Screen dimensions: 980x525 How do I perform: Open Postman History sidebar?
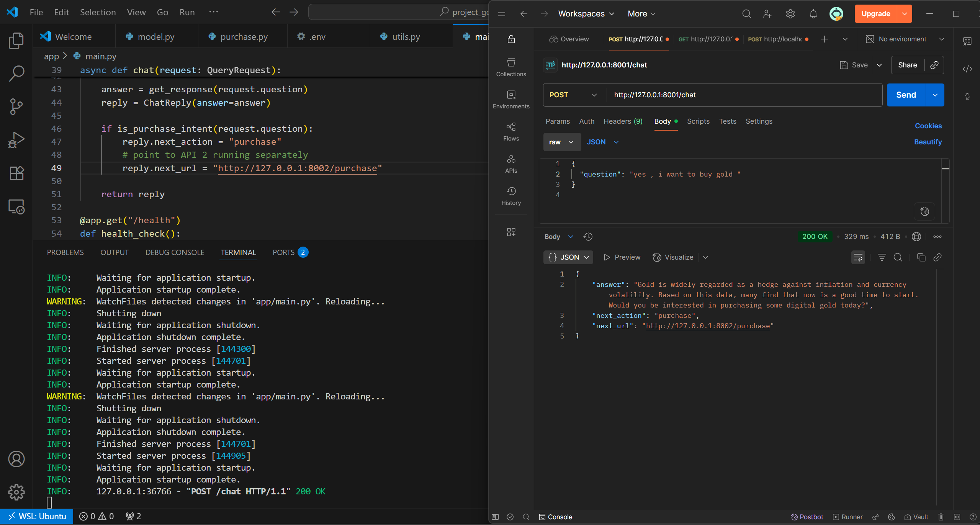point(511,196)
